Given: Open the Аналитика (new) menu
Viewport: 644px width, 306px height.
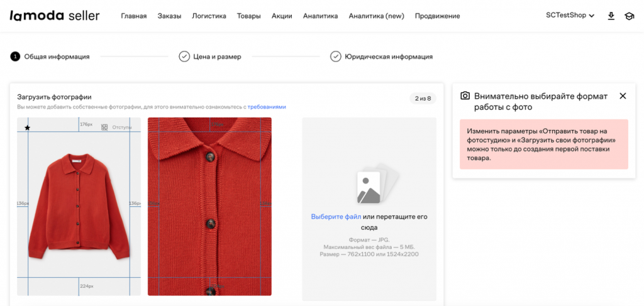Looking at the screenshot, I should [x=376, y=16].
